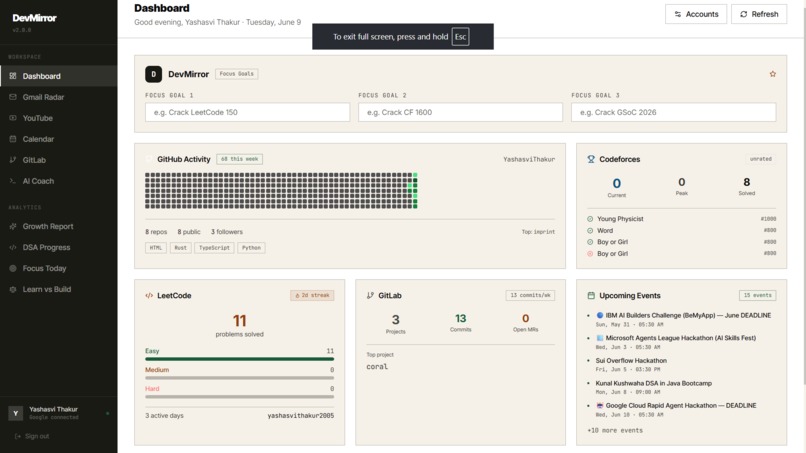Click the red failed Boy or Girl status icon
This screenshot has height=453, width=806.
tap(590, 254)
